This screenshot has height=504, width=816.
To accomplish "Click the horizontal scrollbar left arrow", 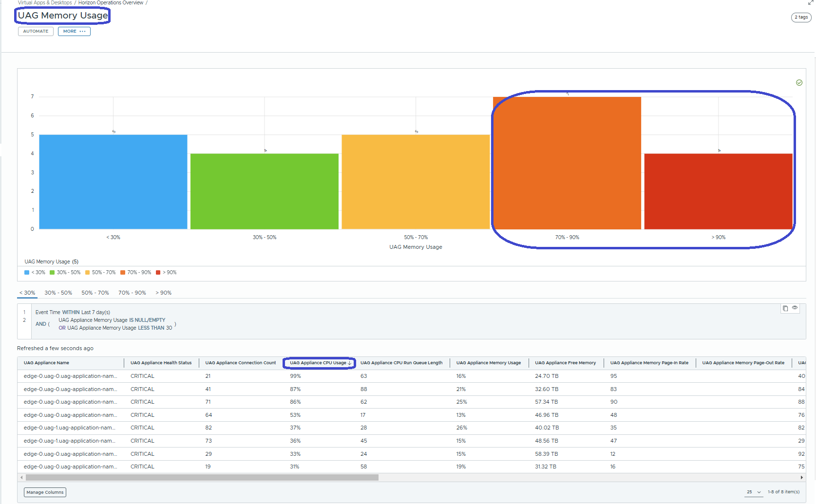I will point(21,478).
